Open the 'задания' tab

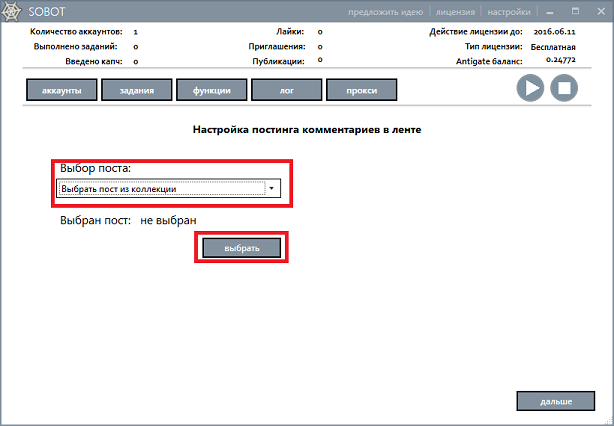[x=136, y=90]
